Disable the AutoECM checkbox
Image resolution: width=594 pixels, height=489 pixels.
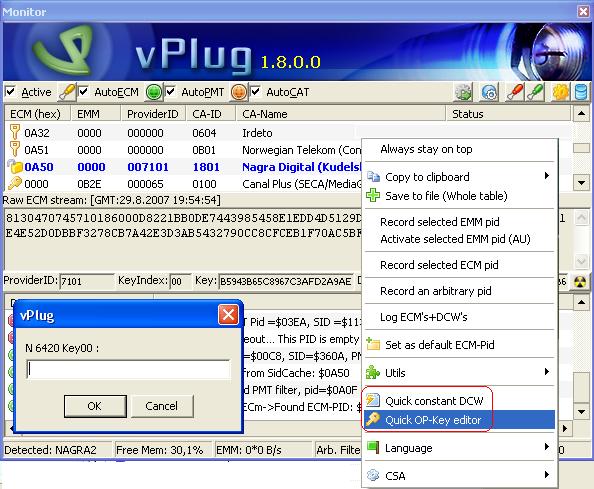click(83, 92)
